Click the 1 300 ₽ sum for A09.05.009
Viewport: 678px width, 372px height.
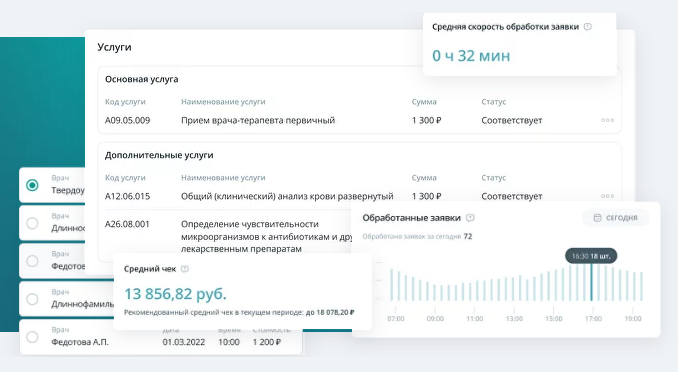click(426, 120)
